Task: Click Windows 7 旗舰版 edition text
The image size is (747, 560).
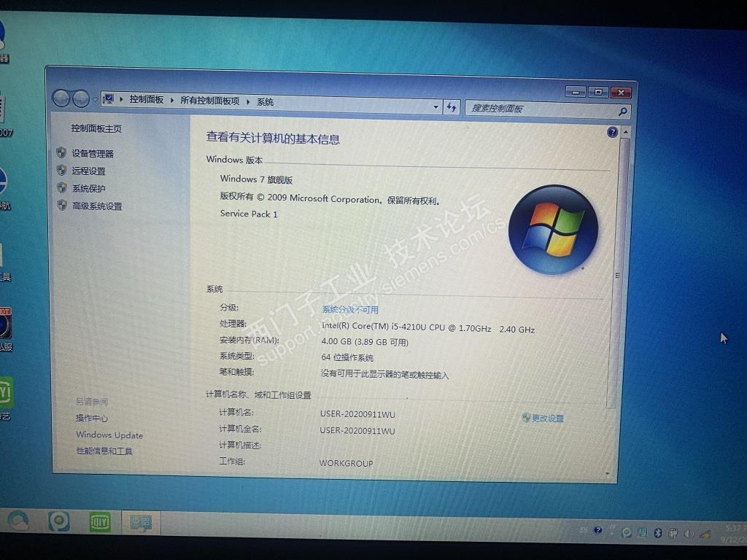Action: [x=256, y=179]
